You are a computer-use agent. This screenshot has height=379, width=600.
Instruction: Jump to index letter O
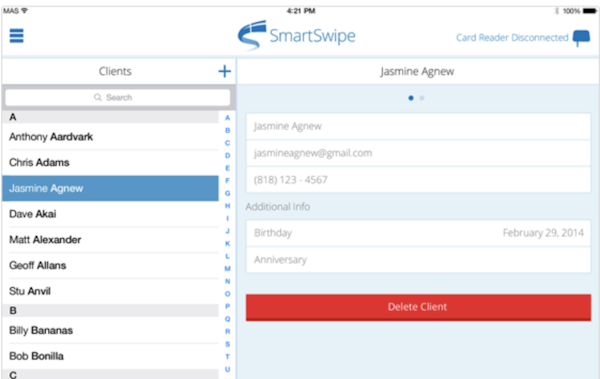point(227,294)
